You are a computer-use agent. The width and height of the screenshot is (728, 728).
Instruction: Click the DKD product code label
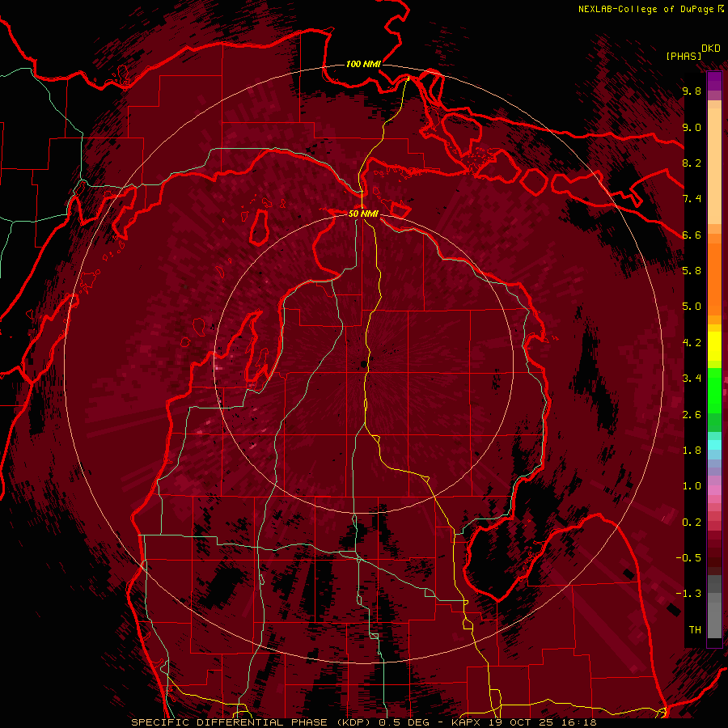click(x=711, y=49)
